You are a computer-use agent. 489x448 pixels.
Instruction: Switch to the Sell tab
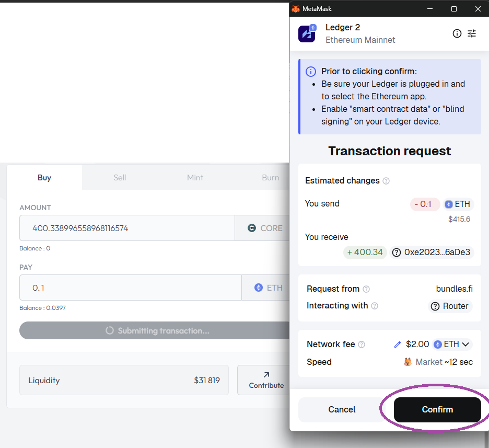(120, 177)
